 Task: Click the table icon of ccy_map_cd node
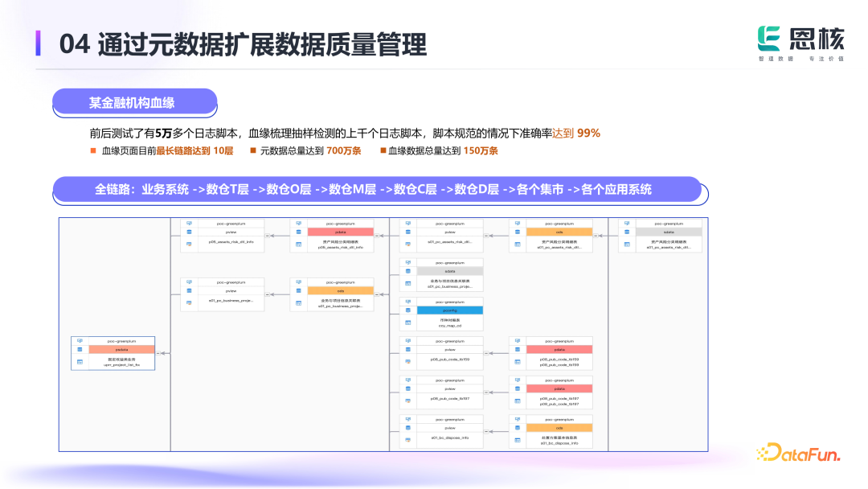(407, 323)
